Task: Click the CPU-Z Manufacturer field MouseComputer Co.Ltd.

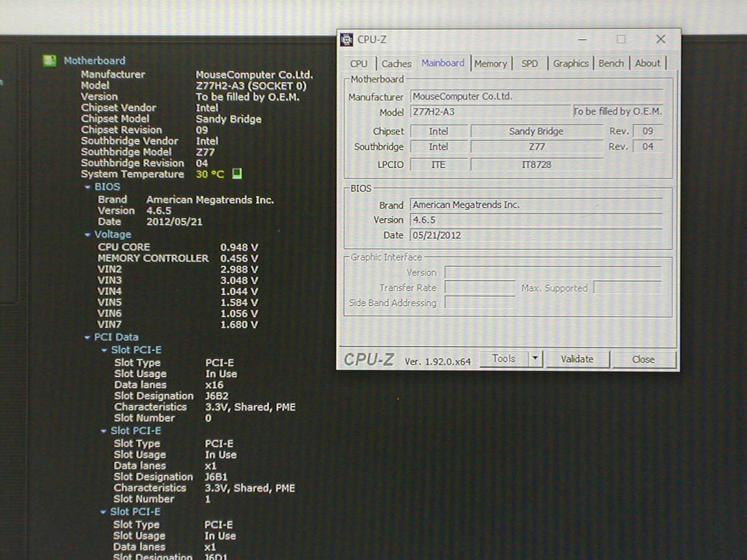Action: tap(536, 96)
